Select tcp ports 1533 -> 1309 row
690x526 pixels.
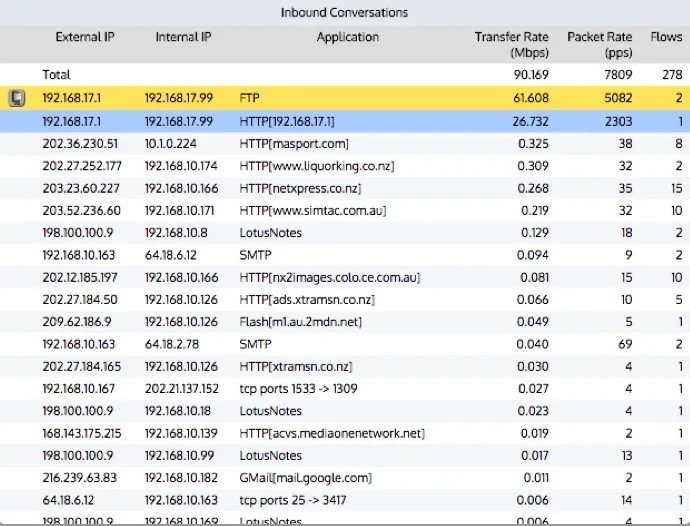pos(345,389)
